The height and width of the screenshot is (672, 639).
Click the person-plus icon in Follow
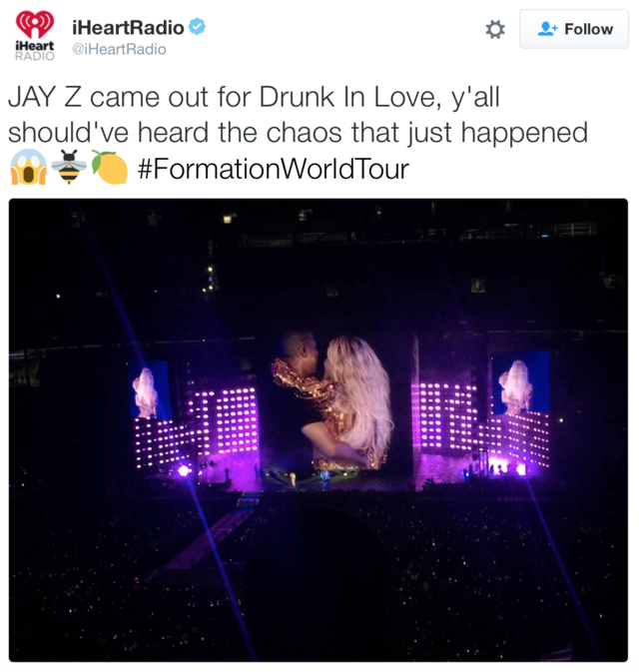click(547, 29)
